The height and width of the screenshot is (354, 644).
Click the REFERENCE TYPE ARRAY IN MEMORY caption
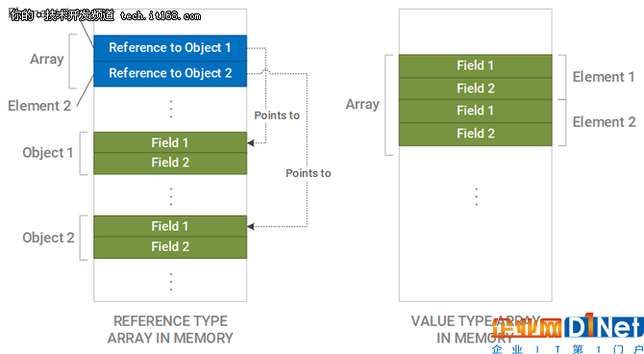click(170, 329)
